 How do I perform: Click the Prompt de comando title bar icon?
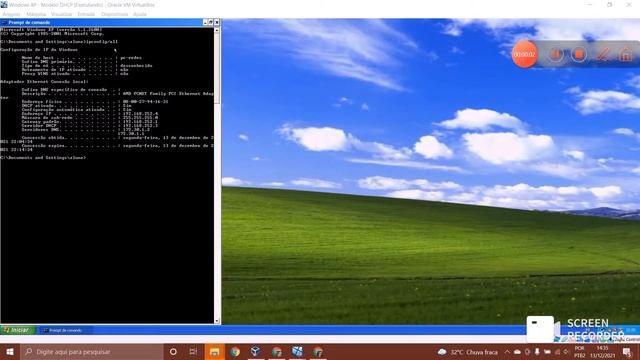point(4,22)
